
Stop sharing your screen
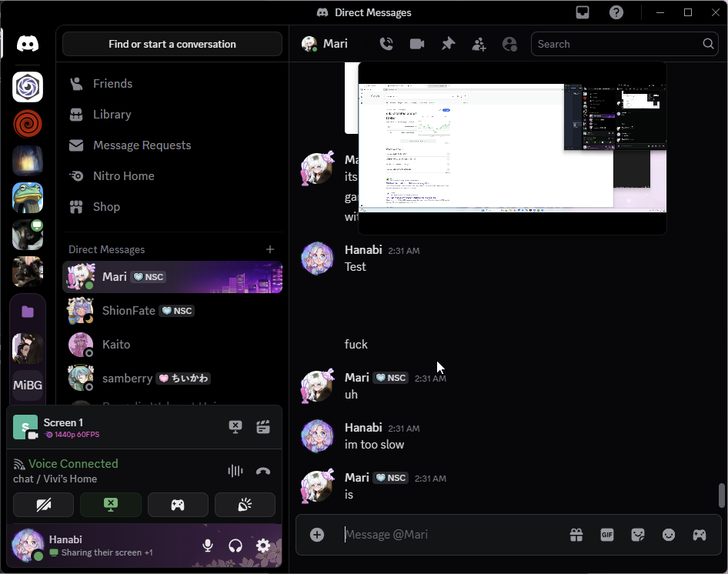click(x=111, y=505)
